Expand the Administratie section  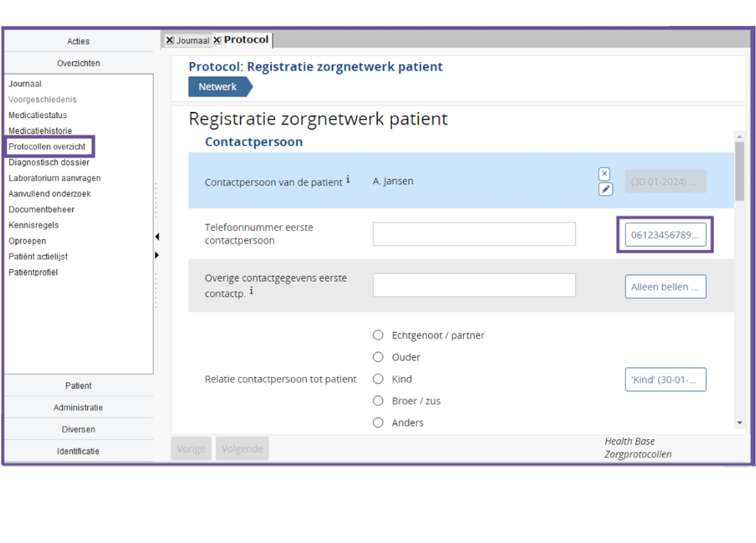click(79, 407)
